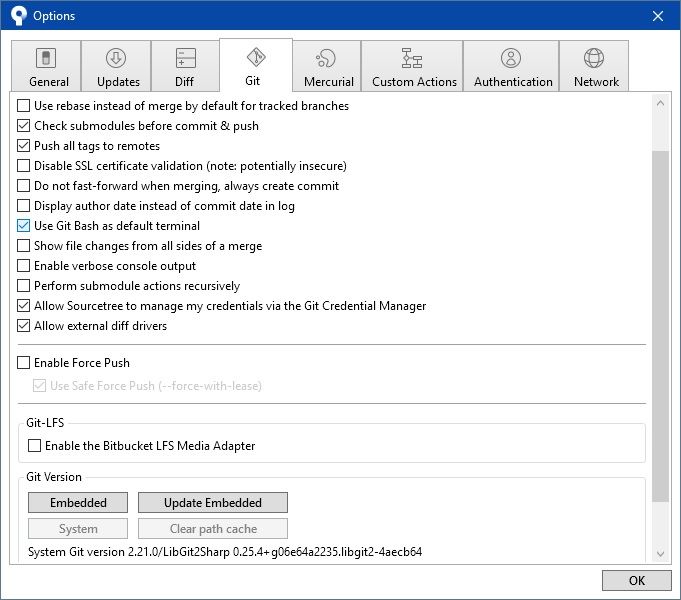Click the Update Embedded button

click(213, 503)
